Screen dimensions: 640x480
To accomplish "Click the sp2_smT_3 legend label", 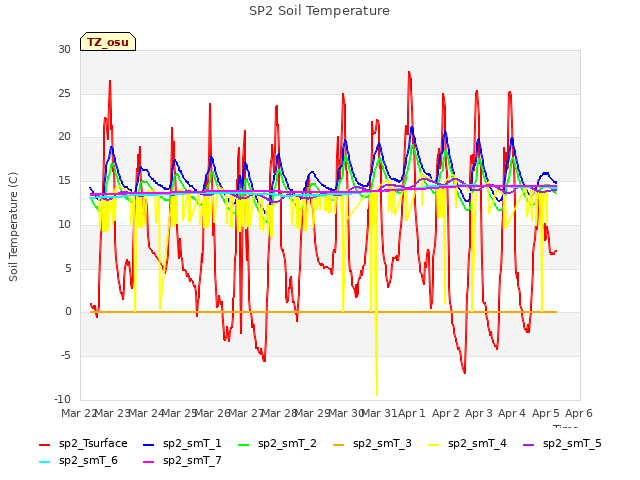I will coord(382,443).
